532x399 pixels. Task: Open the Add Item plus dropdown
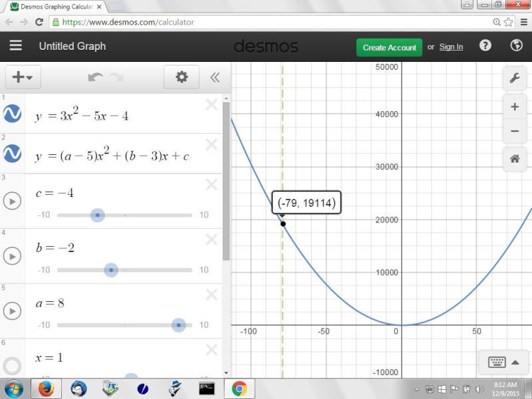coord(23,77)
